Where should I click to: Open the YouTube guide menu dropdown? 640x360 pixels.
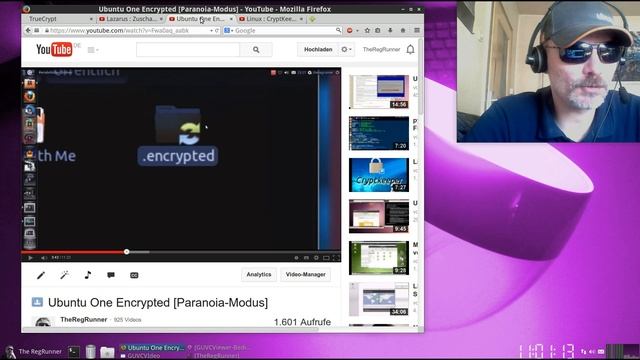93,50
